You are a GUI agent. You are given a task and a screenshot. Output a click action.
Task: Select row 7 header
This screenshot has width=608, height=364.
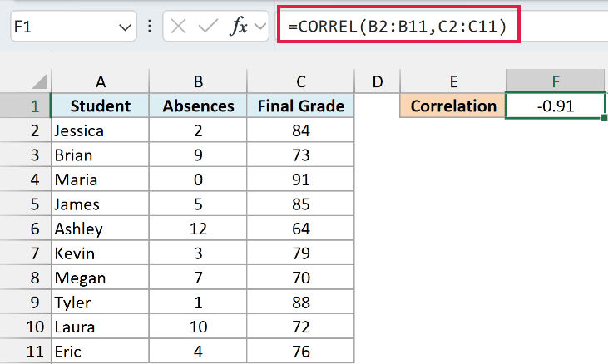tap(26, 253)
